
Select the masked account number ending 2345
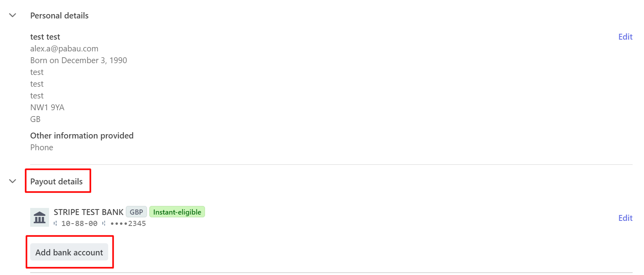[128, 224]
